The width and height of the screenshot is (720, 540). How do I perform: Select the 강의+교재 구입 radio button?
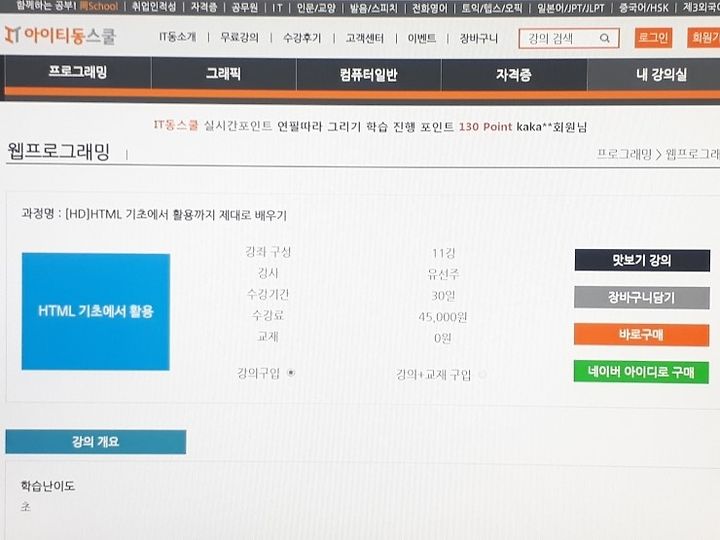tap(482, 375)
